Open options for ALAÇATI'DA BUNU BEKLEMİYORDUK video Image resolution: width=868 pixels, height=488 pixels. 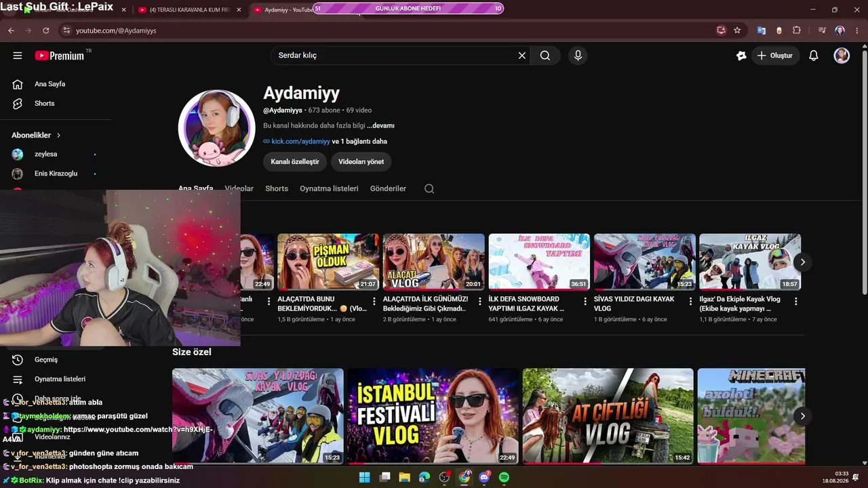click(374, 302)
